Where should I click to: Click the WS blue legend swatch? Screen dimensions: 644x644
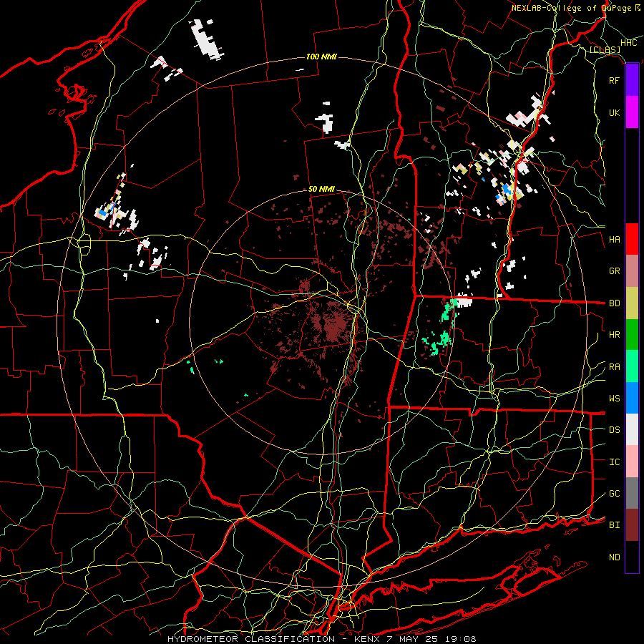pos(632,398)
